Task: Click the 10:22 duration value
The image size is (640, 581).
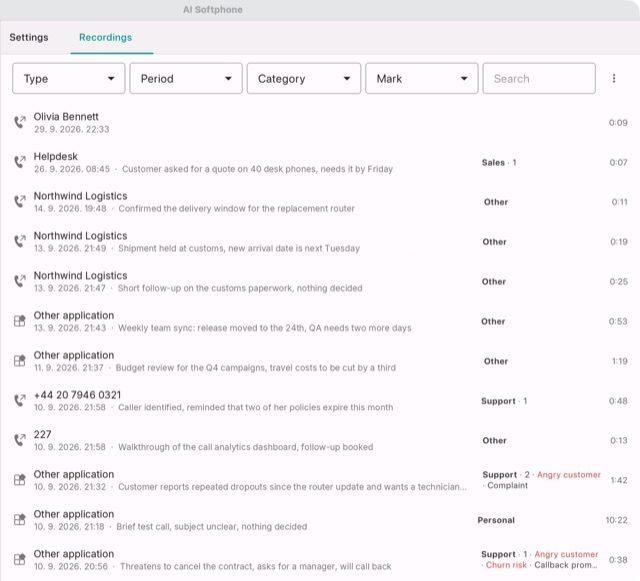Action: coord(616,520)
